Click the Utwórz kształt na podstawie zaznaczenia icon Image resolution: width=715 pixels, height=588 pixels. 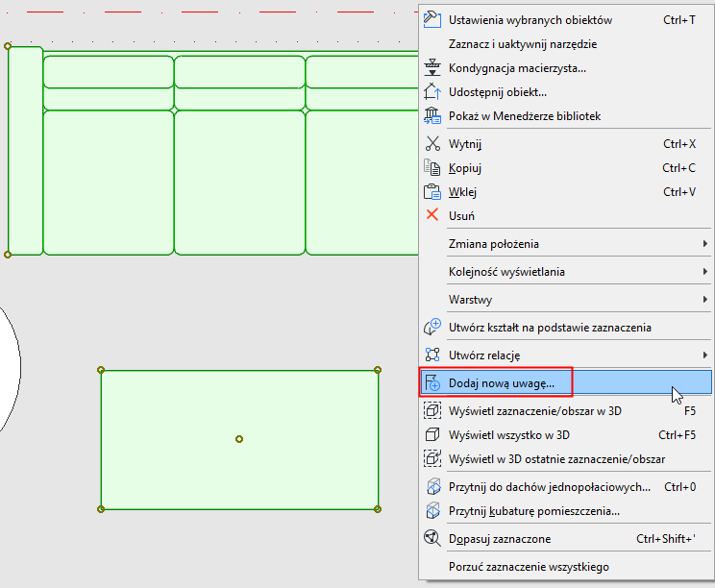coord(431,327)
